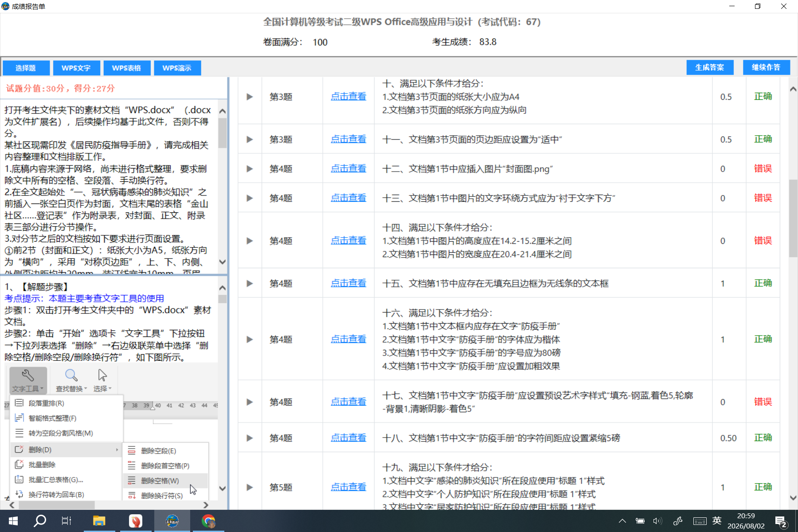Expand the row for item 十八 (字符间距紧缩5磅)
This screenshot has height=532, width=798.
coord(250,438)
